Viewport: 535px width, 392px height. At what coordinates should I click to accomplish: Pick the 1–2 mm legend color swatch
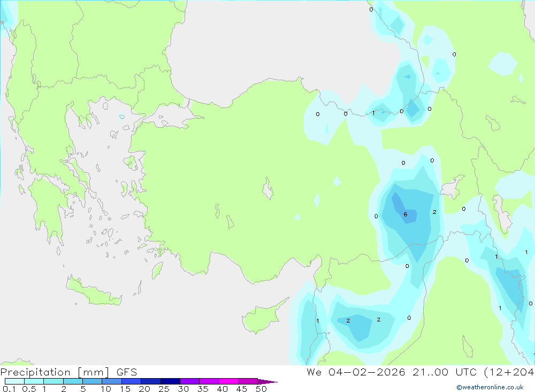pos(53,381)
